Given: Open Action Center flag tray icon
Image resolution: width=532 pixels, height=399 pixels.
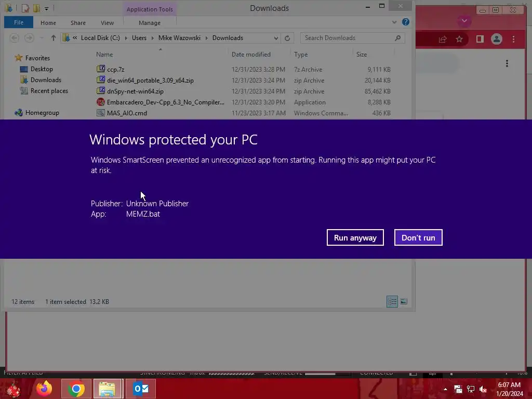Looking at the screenshot, I should tap(458, 389).
